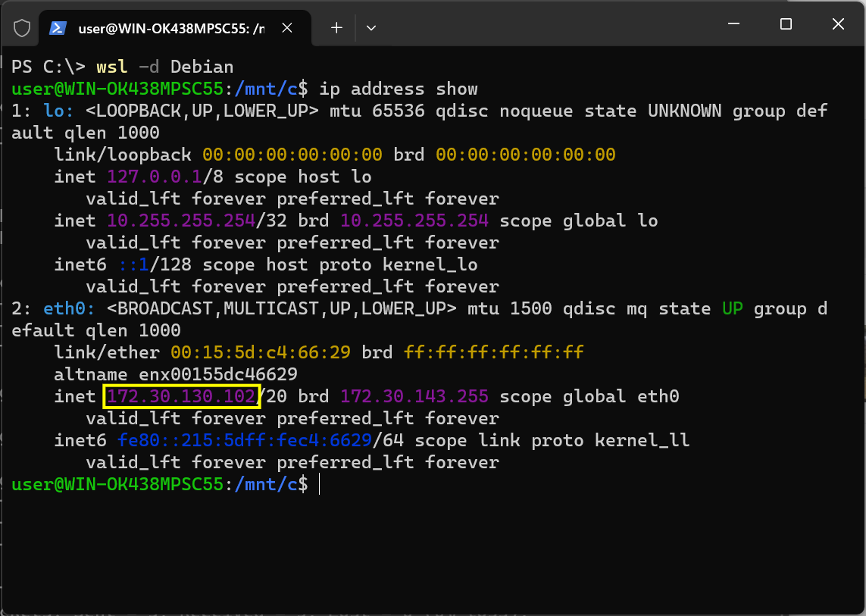Click the broadcast address 172.30.143.255
Viewport: 866px width, 616px height.
pyautogui.click(x=414, y=397)
